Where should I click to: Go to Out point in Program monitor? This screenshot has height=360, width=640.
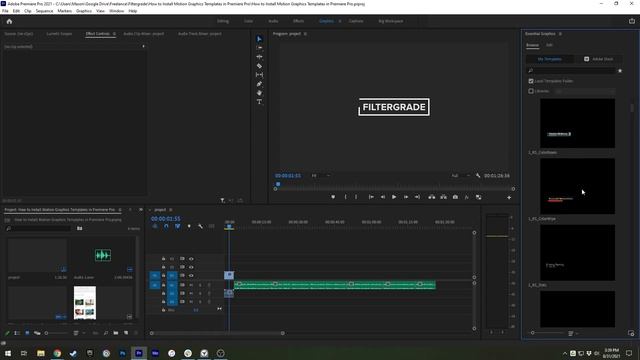click(x=417, y=197)
